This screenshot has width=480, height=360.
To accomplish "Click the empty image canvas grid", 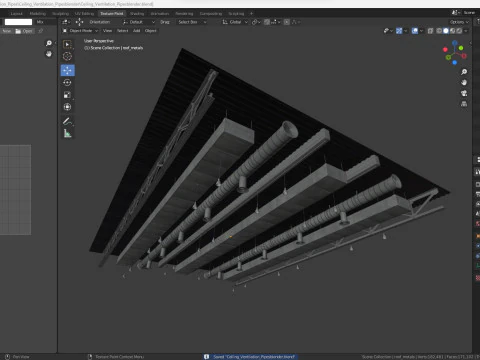I will [15, 190].
